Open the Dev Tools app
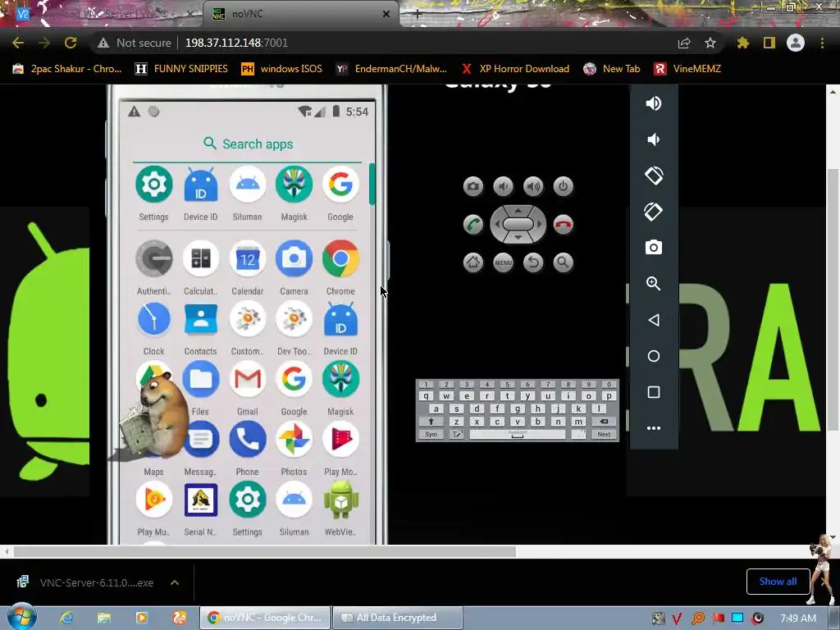Screen dimensions: 840x630 coord(294,319)
